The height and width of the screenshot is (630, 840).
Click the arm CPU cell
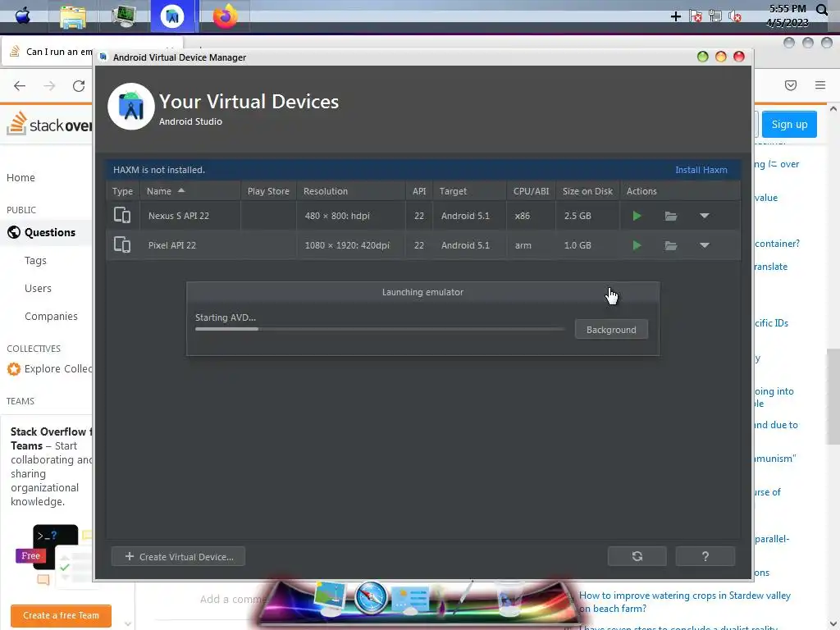coord(531,245)
